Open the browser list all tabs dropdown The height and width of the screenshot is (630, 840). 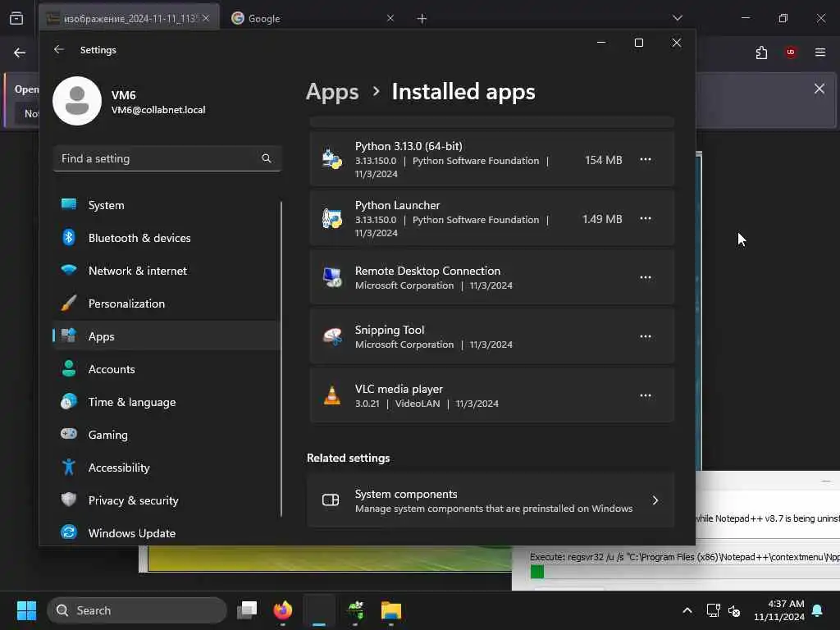678,18
